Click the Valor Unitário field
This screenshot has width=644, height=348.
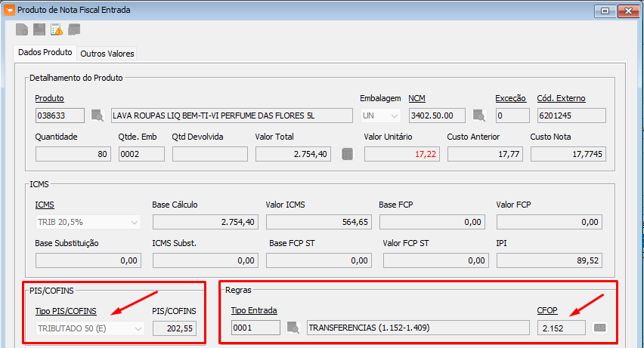[x=401, y=154]
